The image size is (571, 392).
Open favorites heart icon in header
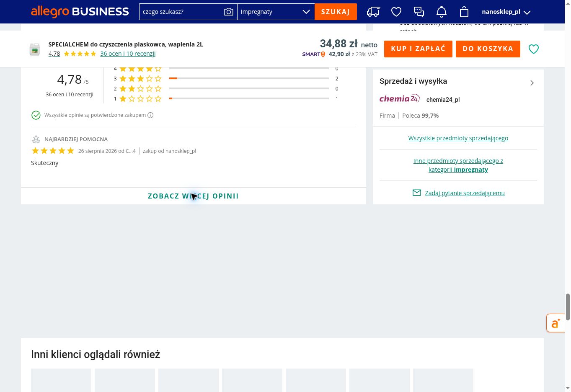coord(396,12)
